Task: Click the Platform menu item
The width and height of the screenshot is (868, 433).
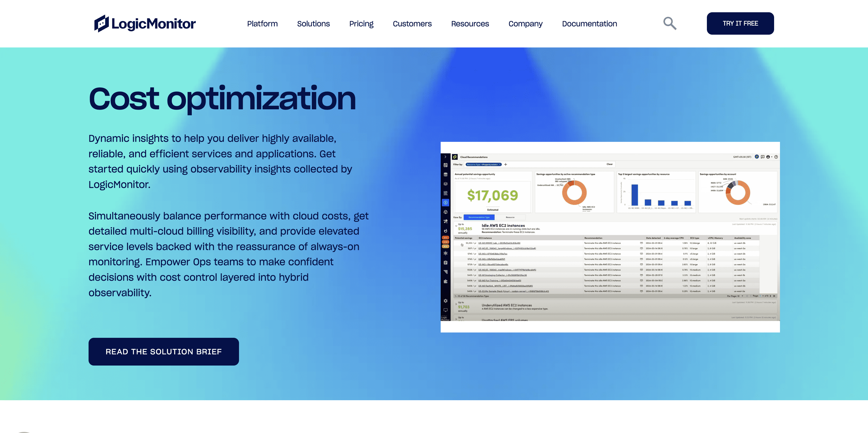Action: click(262, 23)
